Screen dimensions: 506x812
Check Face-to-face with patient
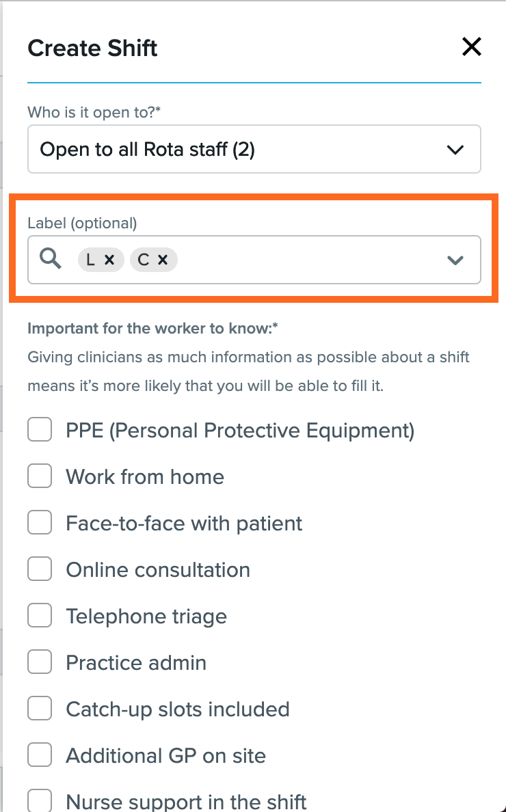[40, 522]
